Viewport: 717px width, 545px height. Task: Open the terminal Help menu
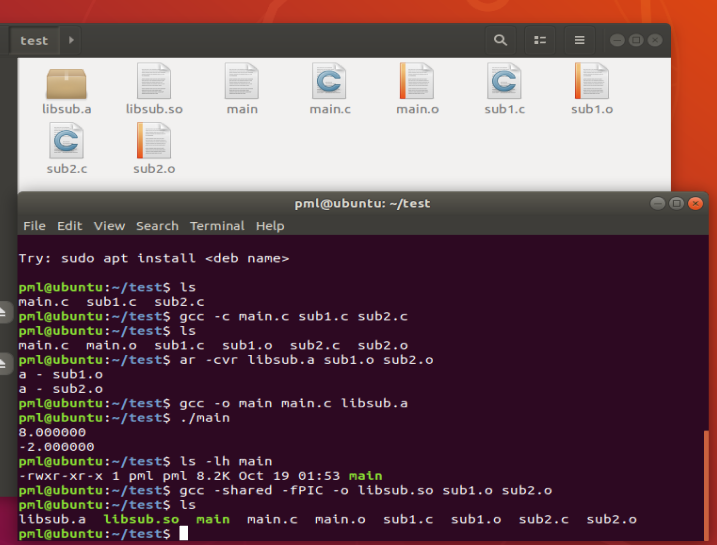(270, 226)
